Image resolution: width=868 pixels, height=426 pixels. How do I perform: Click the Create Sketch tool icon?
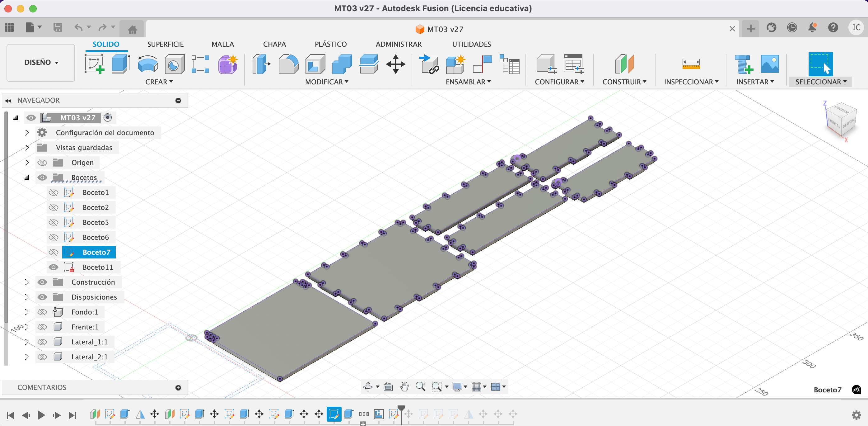pyautogui.click(x=94, y=64)
